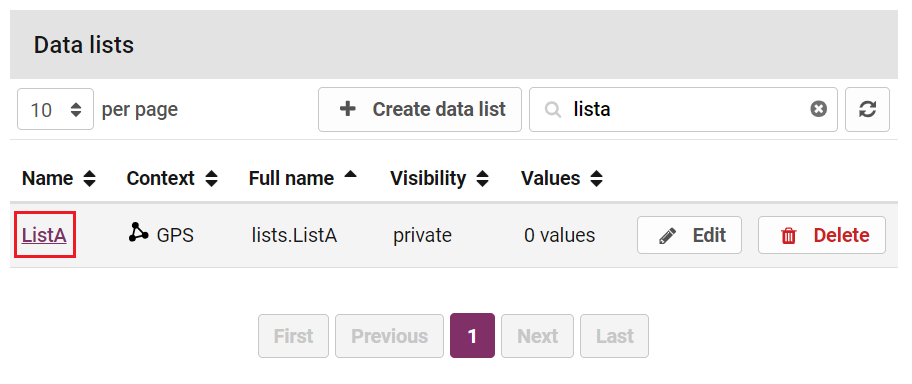912x384 pixels.
Task: Delete the ListA data list
Action: pos(822,235)
